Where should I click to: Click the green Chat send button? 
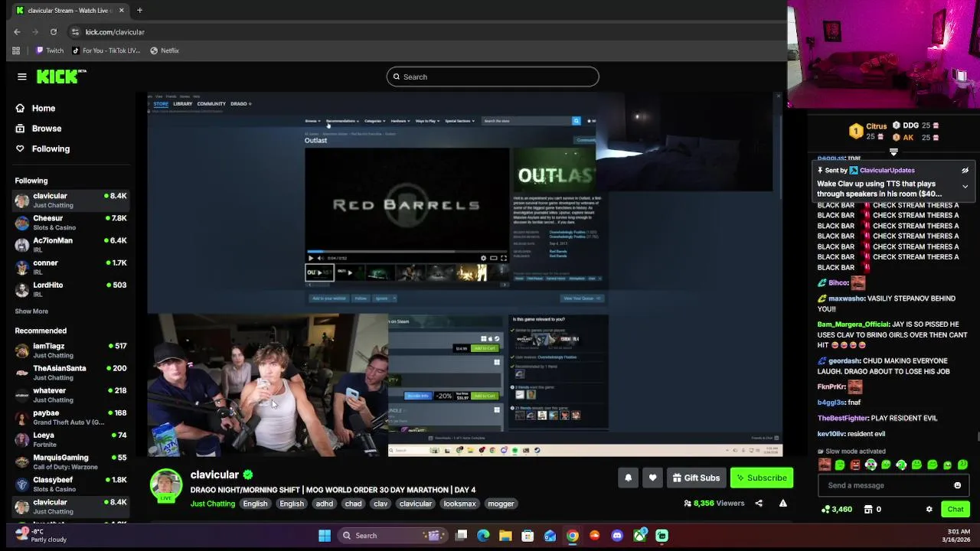click(955, 509)
